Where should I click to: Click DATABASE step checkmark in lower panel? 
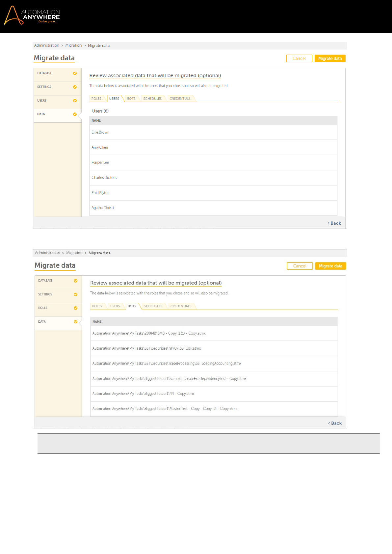click(x=75, y=281)
